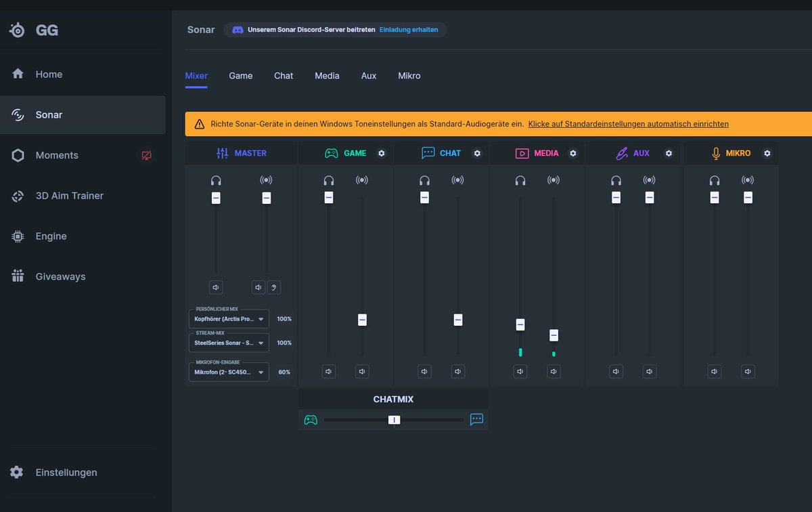Toggle MASTER stream monitoring ear button

point(273,287)
